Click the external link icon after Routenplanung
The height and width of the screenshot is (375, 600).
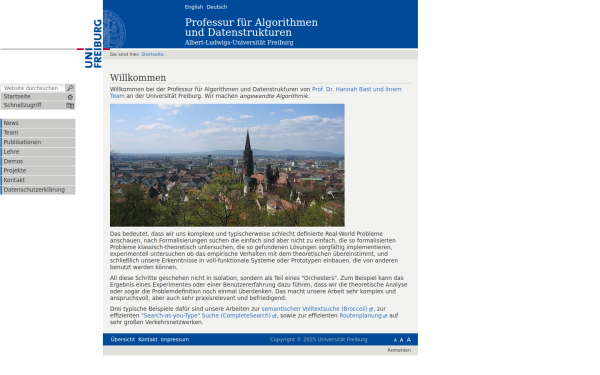(x=385, y=316)
